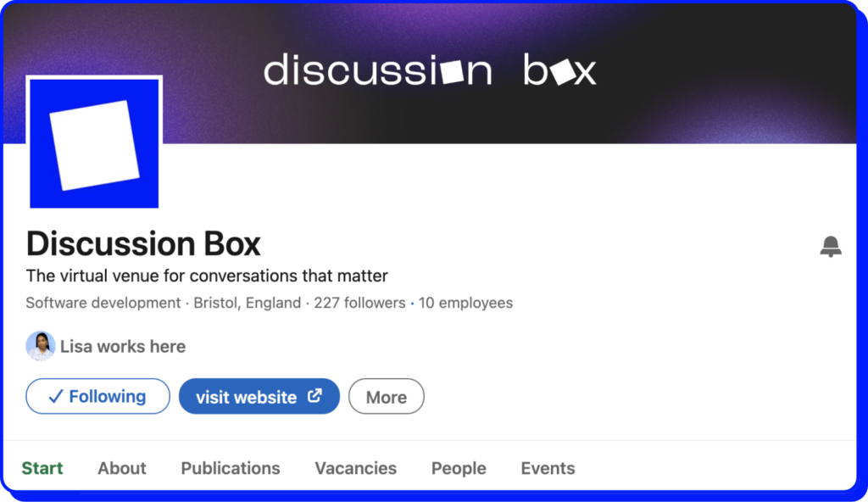The image size is (868, 502).
Task: Click the Software development industry label
Action: point(103,303)
